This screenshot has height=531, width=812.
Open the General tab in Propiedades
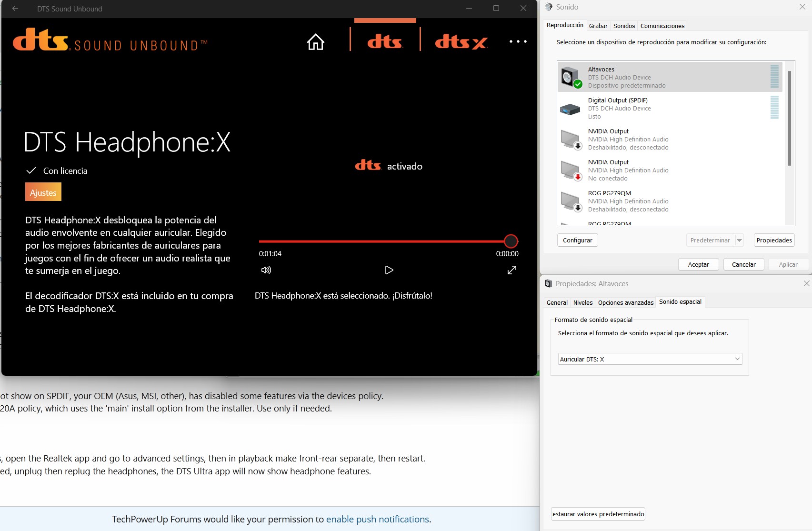click(x=557, y=302)
